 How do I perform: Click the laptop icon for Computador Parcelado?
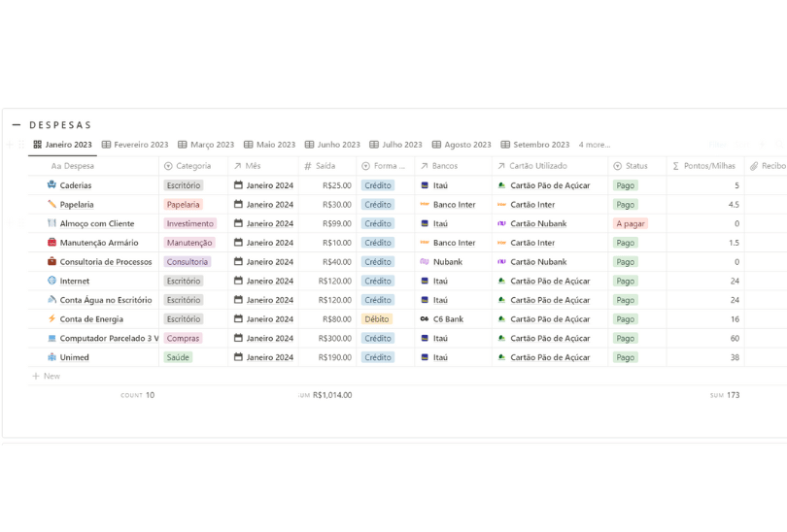point(51,338)
